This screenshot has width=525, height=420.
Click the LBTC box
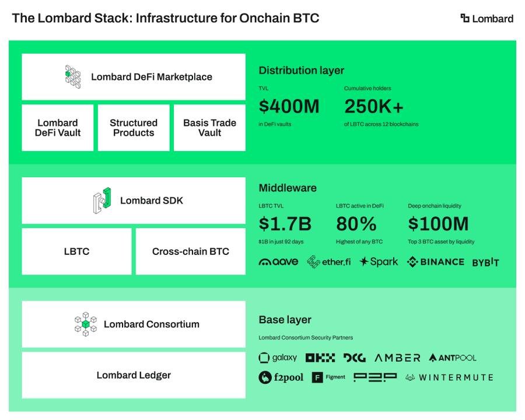[x=76, y=251]
